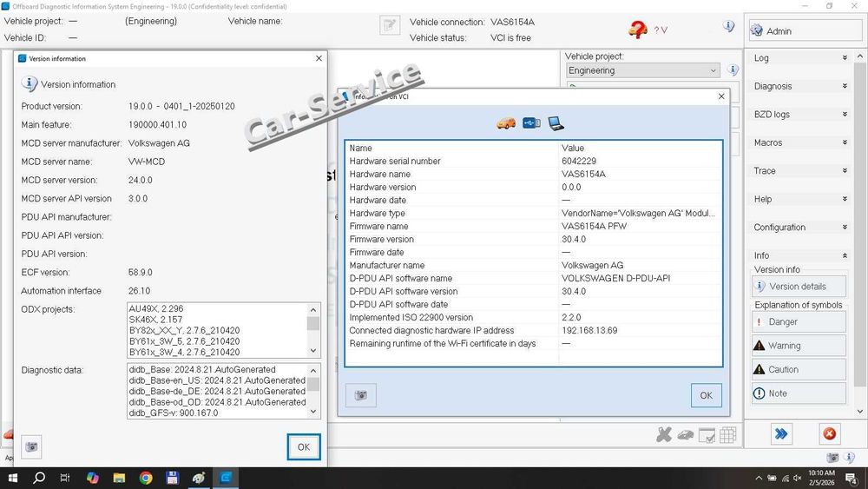Click the calendar checkmark icon in bottom toolbar
The height and width of the screenshot is (489, 868).
pyautogui.click(x=707, y=436)
